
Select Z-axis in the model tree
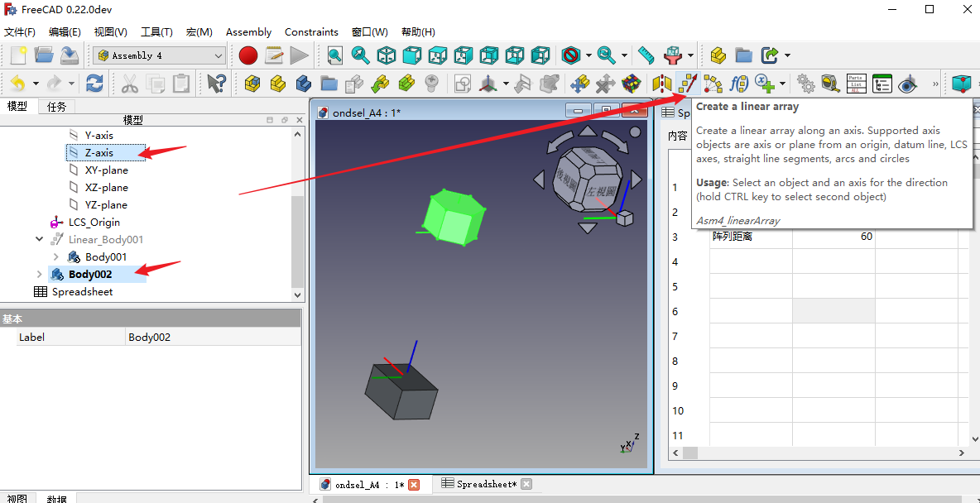pos(99,153)
